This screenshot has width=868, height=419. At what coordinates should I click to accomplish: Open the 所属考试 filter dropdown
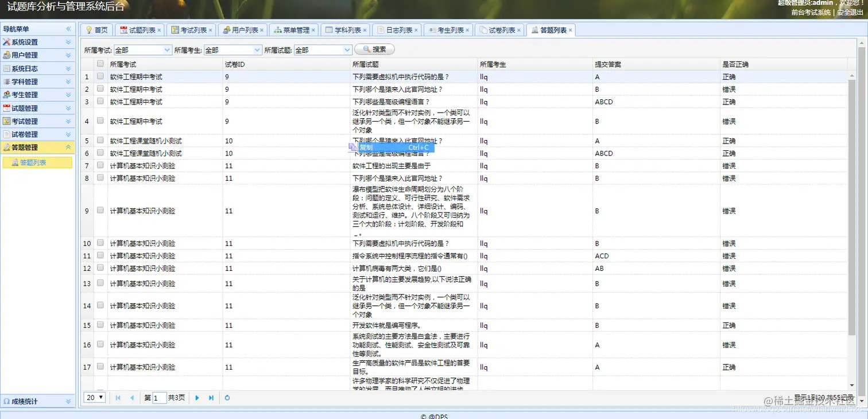coord(167,50)
